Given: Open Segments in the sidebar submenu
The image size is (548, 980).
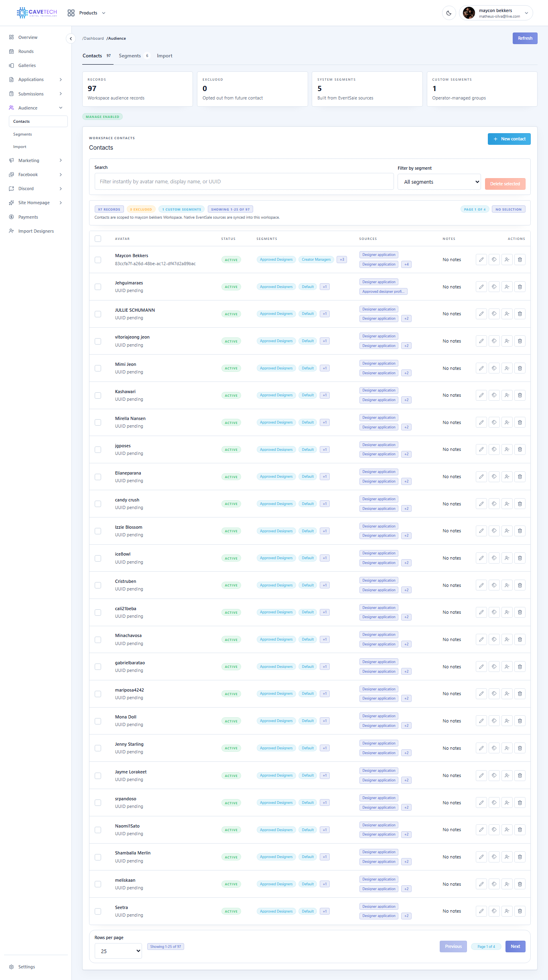Looking at the screenshot, I should 22,134.
